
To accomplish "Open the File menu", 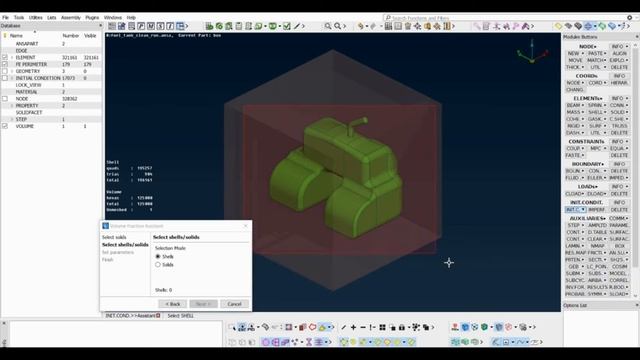I will coord(5,18).
